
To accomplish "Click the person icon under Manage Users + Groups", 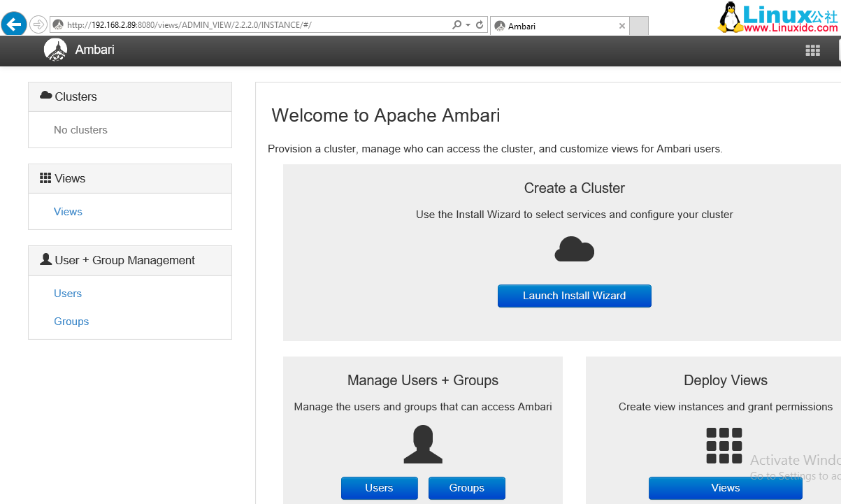I will (x=423, y=445).
